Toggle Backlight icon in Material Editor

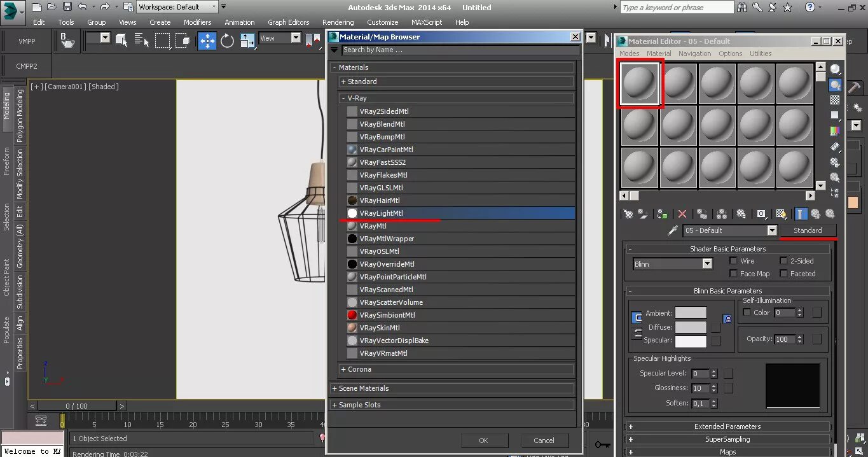[835, 85]
